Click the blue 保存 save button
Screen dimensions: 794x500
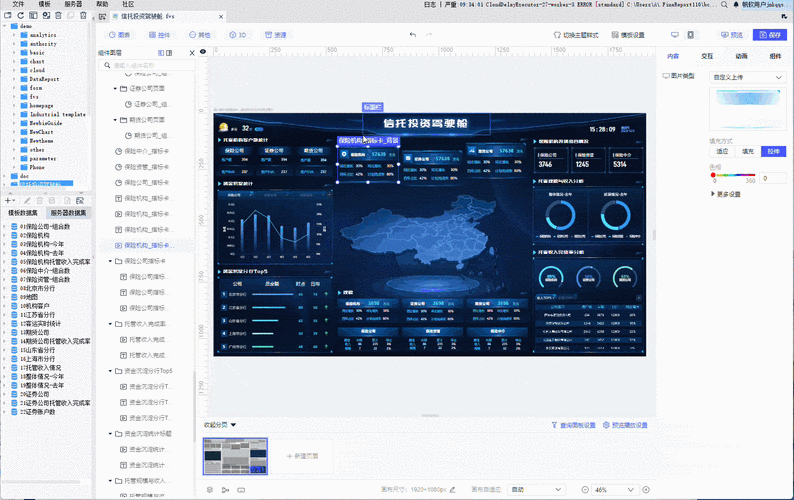pos(770,35)
